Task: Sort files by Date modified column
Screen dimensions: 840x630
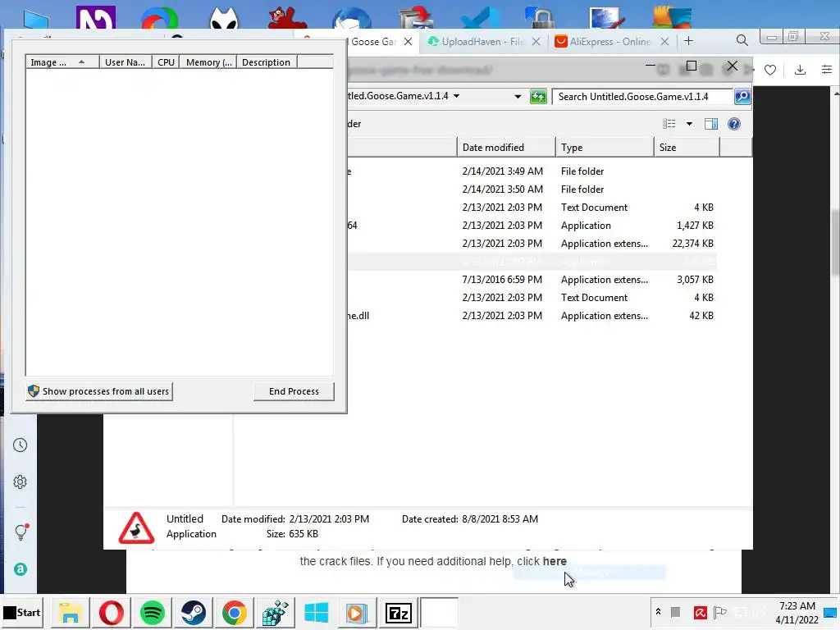Action: click(x=506, y=148)
